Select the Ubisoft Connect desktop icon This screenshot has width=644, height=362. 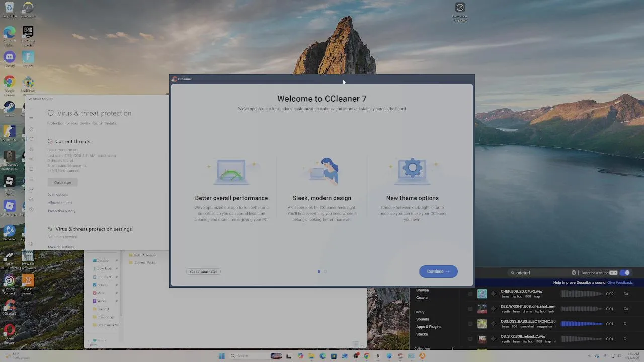(x=9, y=284)
